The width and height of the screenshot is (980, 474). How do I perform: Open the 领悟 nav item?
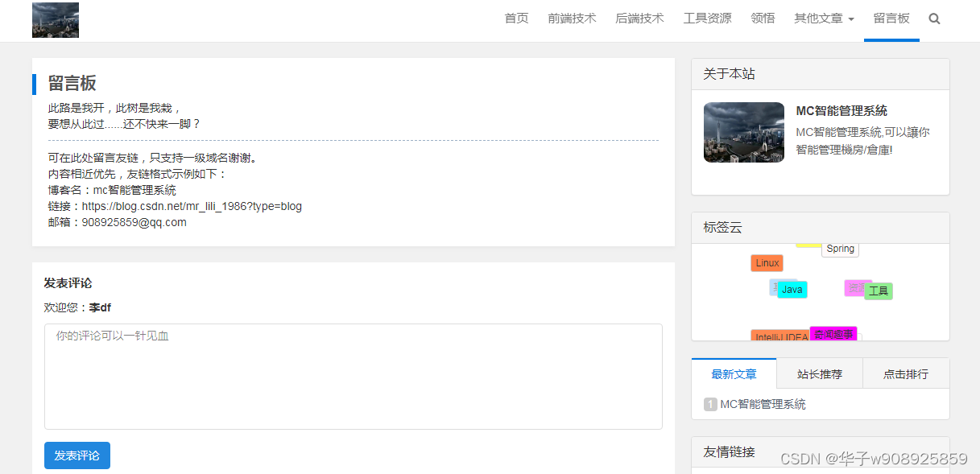[x=763, y=19]
